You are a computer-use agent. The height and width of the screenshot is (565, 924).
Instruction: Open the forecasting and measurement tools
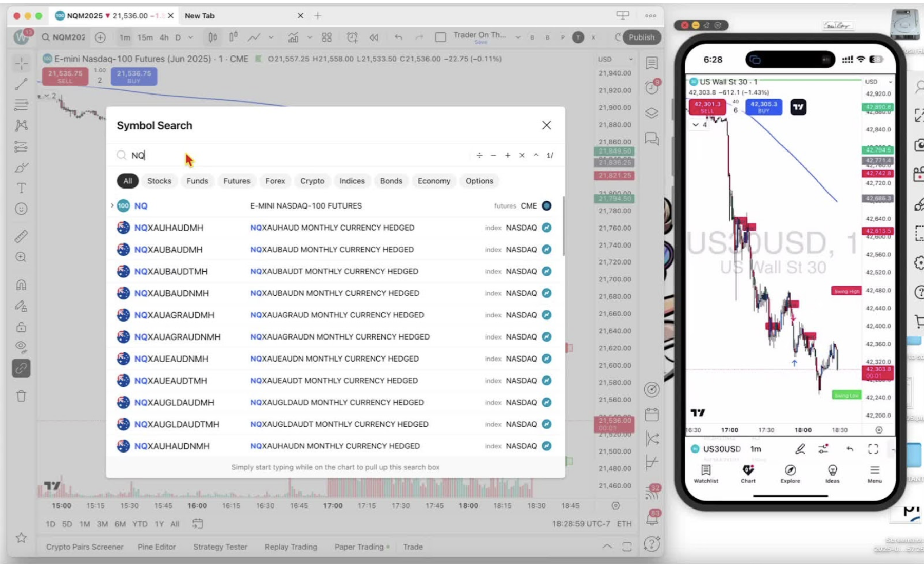[x=21, y=146]
